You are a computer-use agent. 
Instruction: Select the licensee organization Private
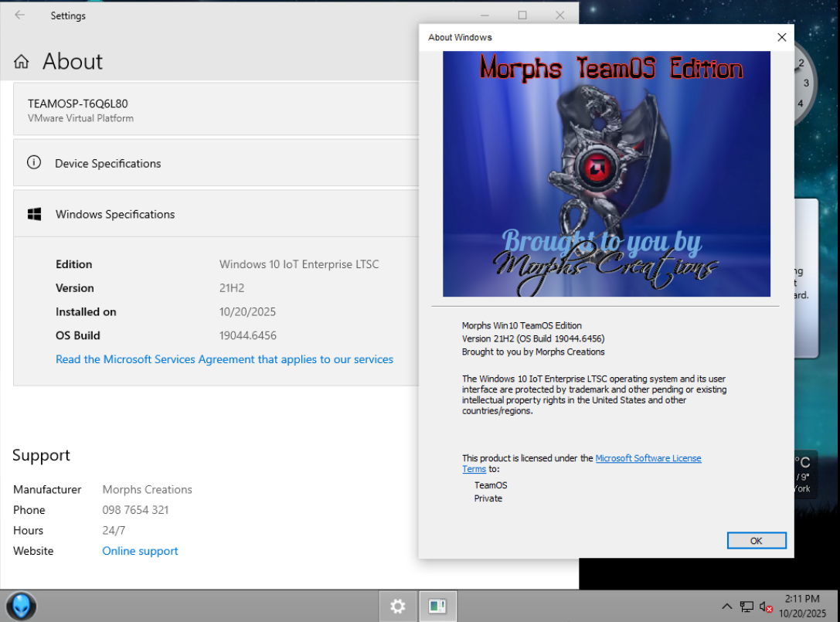pos(488,498)
